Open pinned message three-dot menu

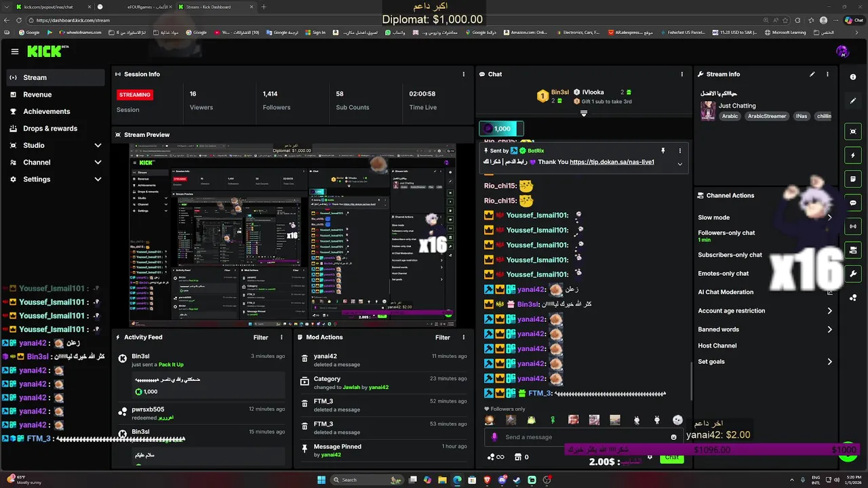click(x=679, y=150)
